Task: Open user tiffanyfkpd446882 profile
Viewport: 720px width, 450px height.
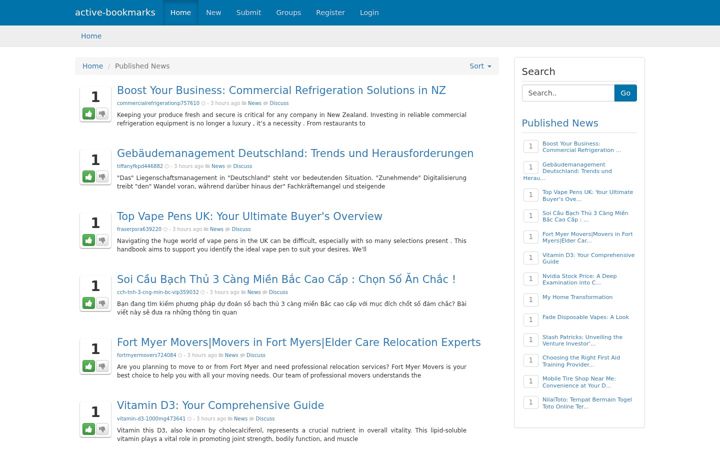Action: pyautogui.click(x=140, y=166)
